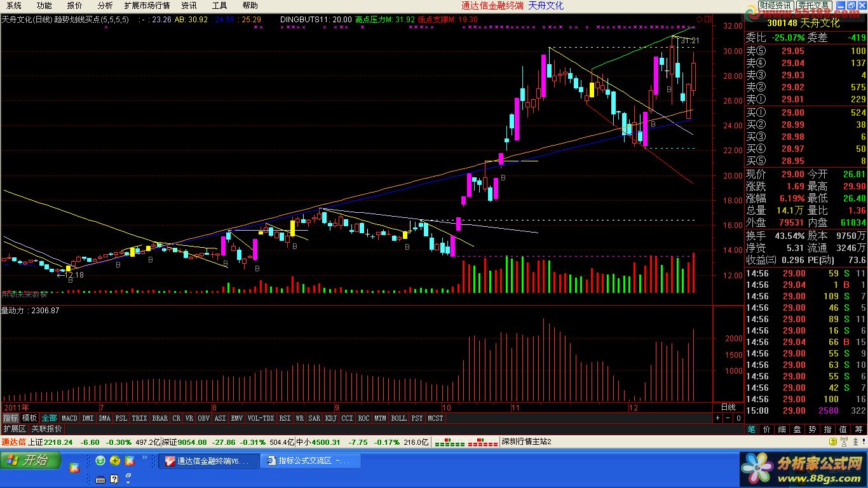Viewport: 868px width, 488px height.
Task: Switch indicator to FSL
Action: pos(121,418)
